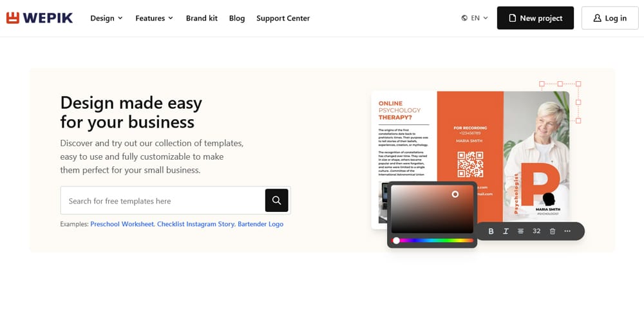Open the Features dropdown menu
Viewport: 644px width, 322px height.
154,18
